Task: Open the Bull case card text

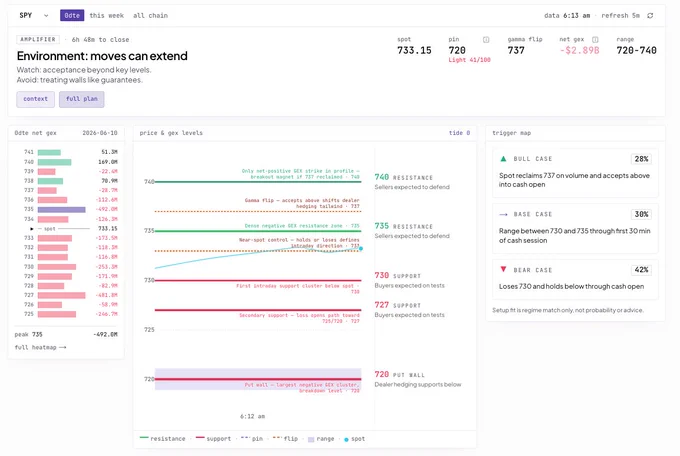Action: (574, 180)
